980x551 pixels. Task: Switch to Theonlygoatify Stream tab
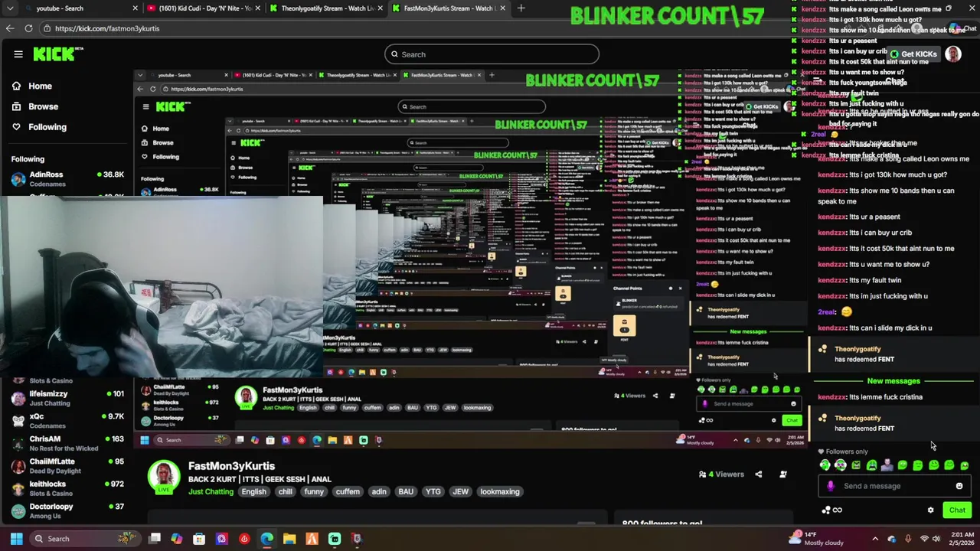pos(325,8)
